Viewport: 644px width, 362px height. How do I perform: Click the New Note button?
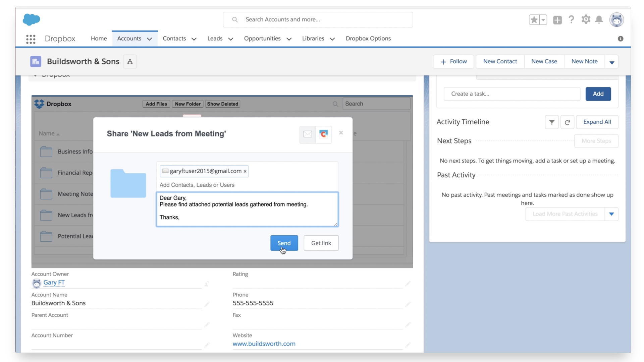[584, 62]
